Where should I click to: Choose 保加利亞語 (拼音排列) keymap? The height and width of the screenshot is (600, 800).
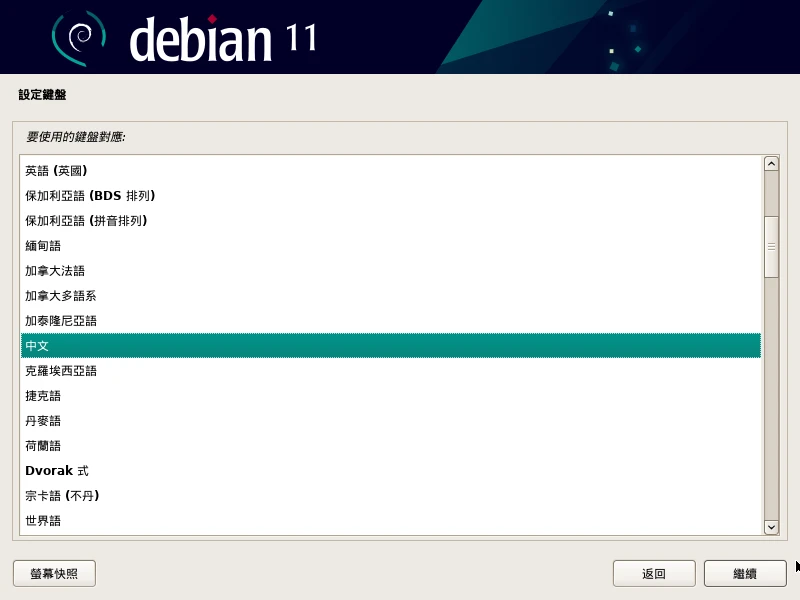tap(86, 221)
